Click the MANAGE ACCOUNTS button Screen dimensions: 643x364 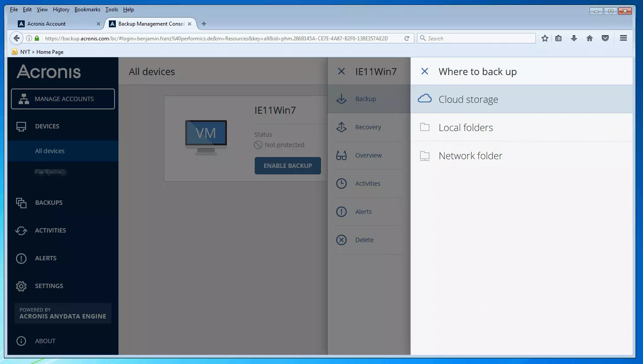(x=63, y=99)
